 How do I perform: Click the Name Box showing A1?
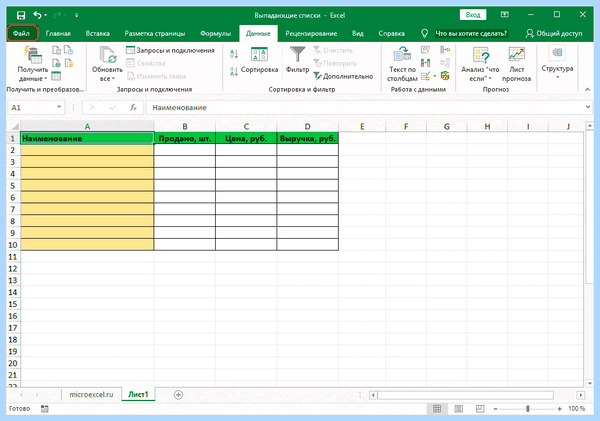pyautogui.click(x=32, y=108)
